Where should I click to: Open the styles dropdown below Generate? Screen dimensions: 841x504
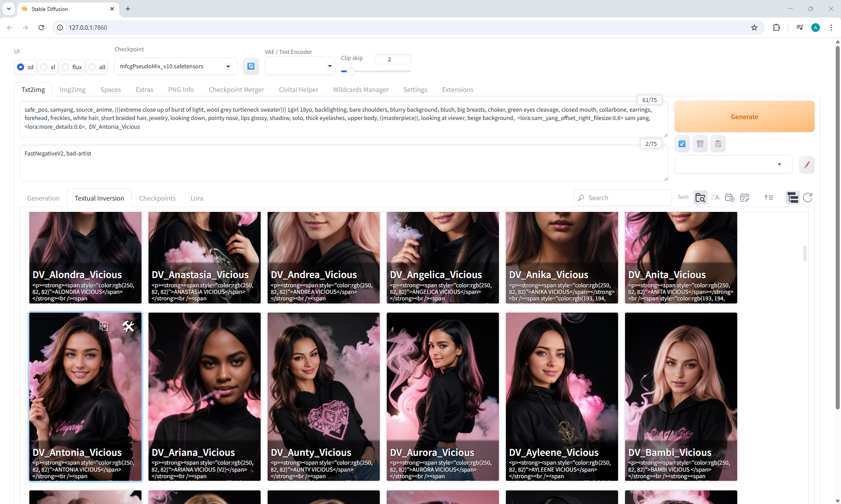pyautogui.click(x=733, y=164)
